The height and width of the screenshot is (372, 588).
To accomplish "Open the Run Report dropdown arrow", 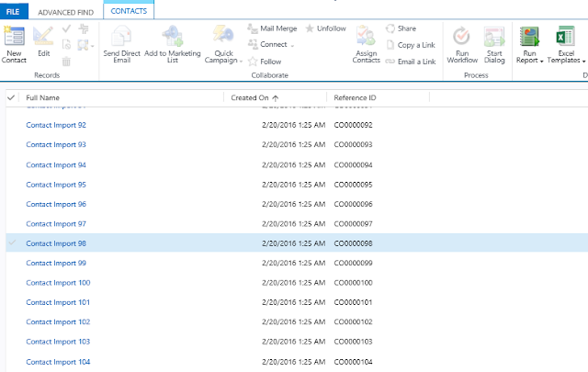I will (x=541, y=62).
